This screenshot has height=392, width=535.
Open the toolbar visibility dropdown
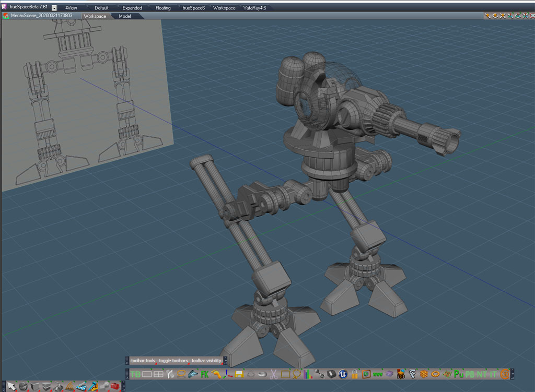coord(206,361)
